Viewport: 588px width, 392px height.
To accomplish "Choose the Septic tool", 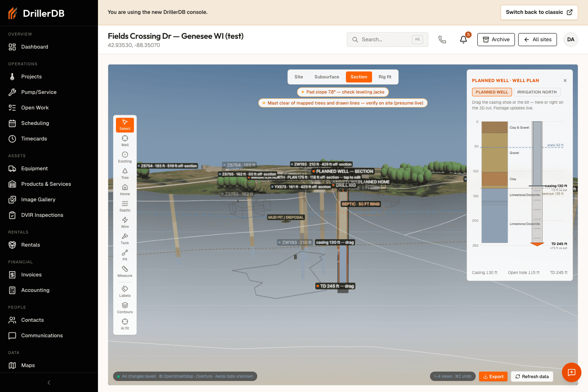I will pos(125,207).
